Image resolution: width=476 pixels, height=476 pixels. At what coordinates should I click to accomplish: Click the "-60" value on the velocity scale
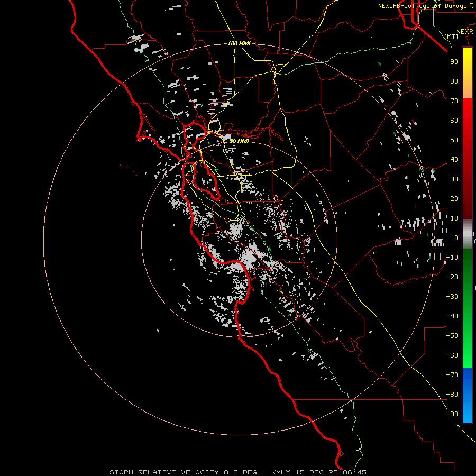[452, 355]
